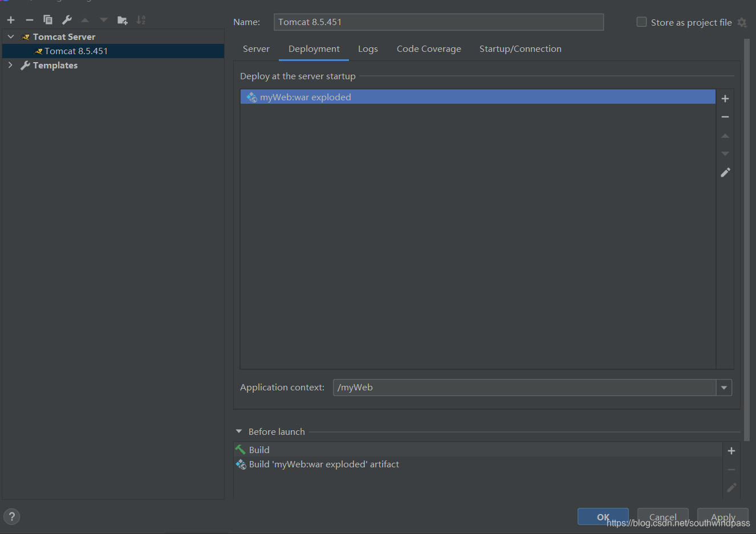The image size is (756, 534).
Task: Confirm with the OK button
Action: point(603,517)
